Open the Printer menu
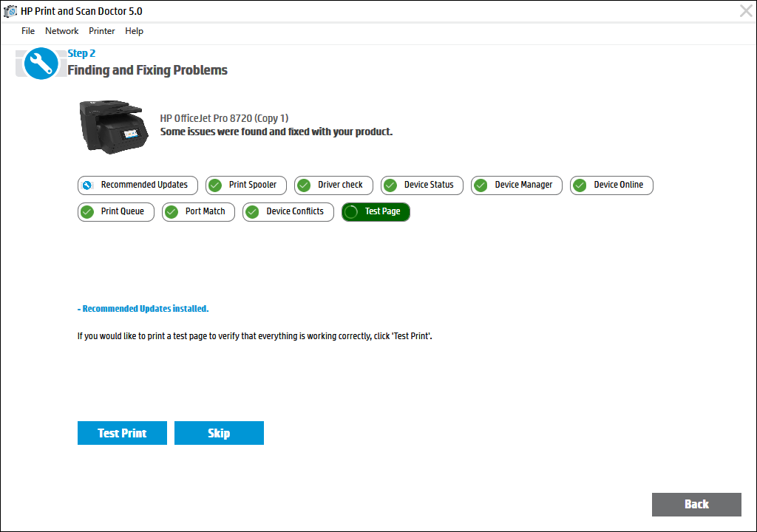757x532 pixels. pos(102,31)
